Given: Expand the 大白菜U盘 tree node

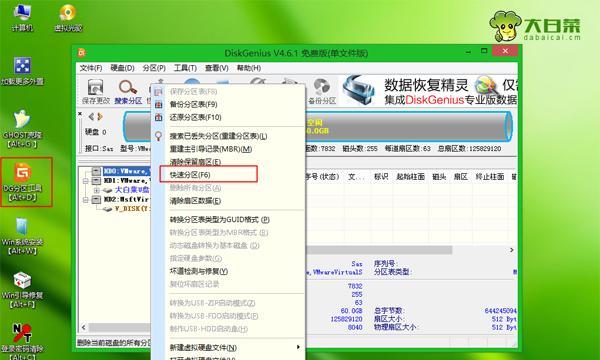Looking at the screenshot, I should point(96,190).
